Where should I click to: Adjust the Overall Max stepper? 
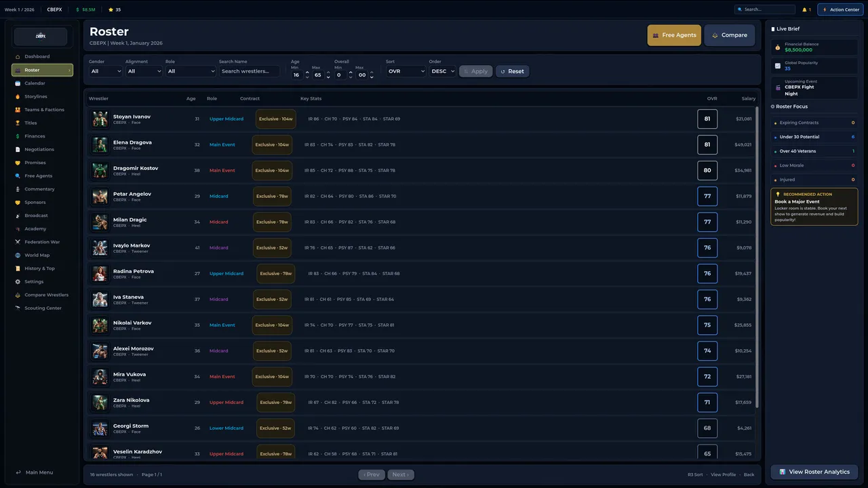click(371, 75)
